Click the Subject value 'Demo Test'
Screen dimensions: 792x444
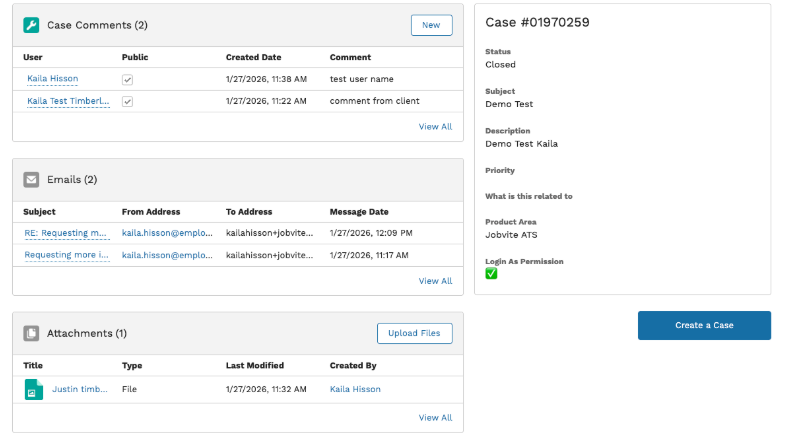509,104
